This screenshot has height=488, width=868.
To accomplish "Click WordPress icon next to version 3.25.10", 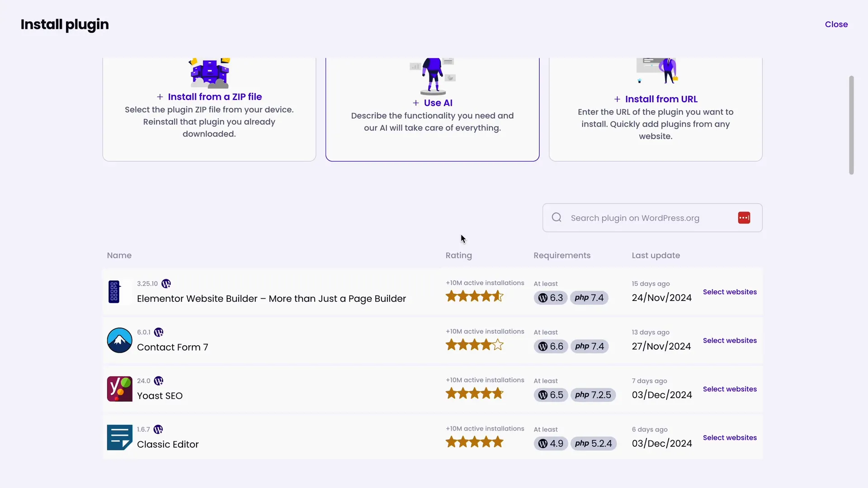I will (166, 284).
